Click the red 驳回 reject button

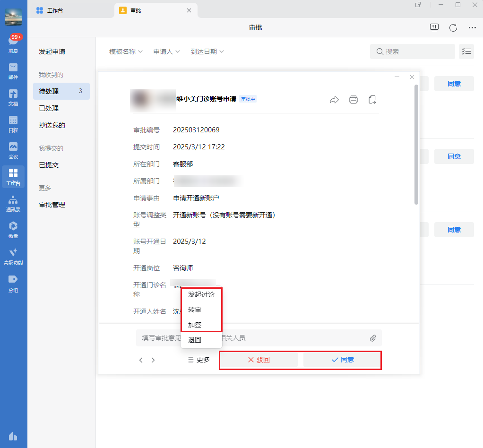(x=259, y=360)
